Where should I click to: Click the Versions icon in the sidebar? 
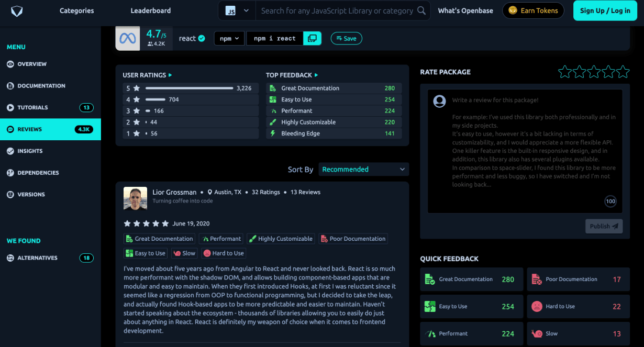click(x=10, y=194)
